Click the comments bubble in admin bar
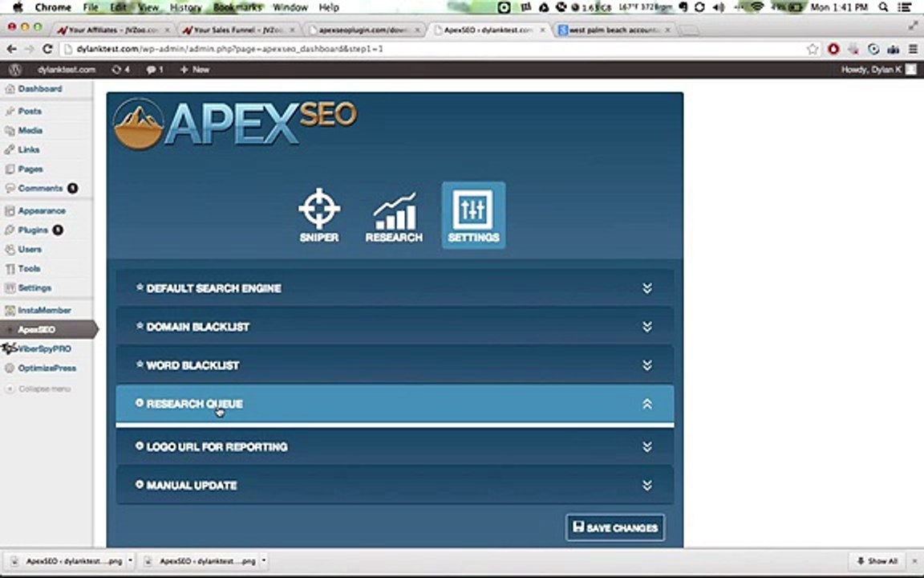Image resolution: width=924 pixels, height=578 pixels. (155, 70)
